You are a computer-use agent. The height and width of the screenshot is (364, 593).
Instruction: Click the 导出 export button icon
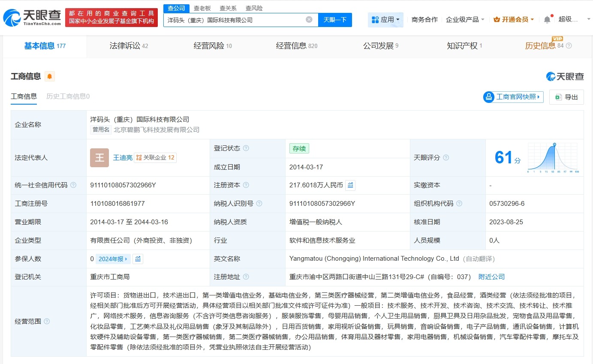point(558,97)
